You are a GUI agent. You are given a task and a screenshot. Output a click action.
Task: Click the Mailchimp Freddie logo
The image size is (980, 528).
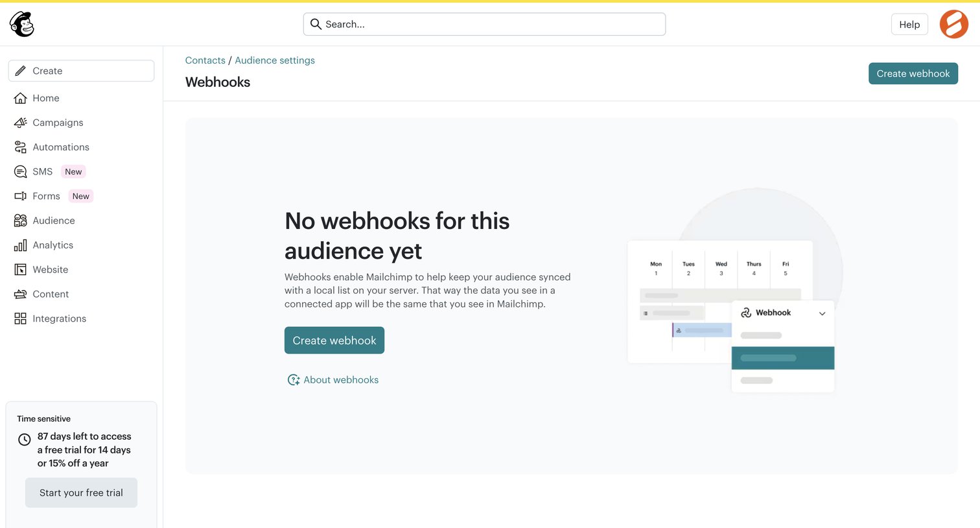coord(22,24)
